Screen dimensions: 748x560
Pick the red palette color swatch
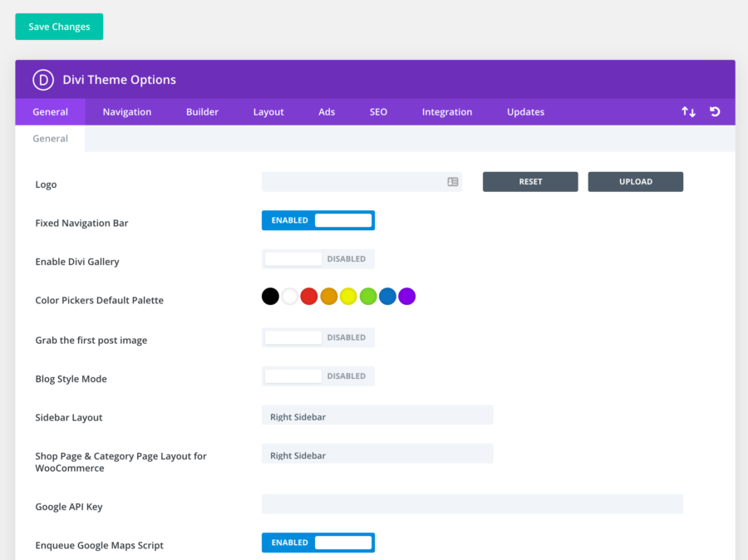309,297
